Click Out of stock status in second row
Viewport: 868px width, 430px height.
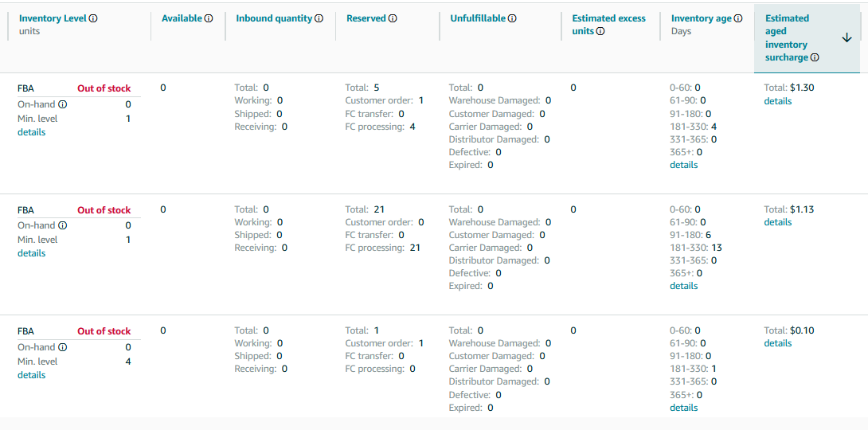tap(104, 209)
